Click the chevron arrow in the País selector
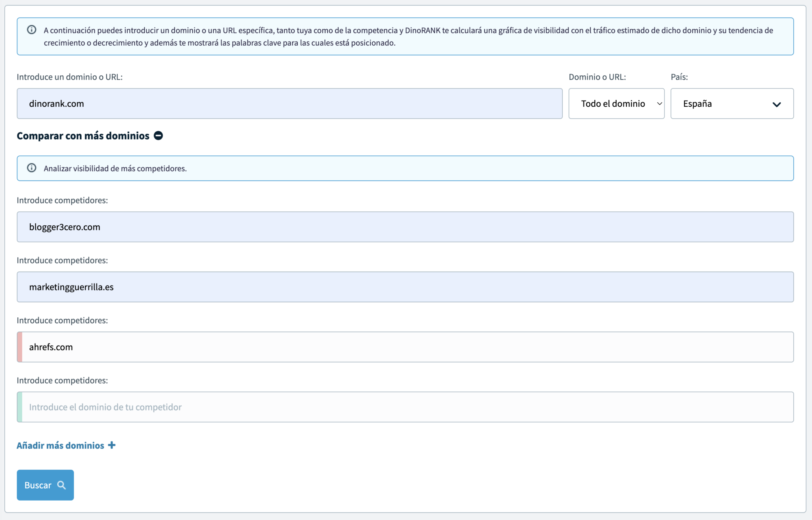 (776, 104)
